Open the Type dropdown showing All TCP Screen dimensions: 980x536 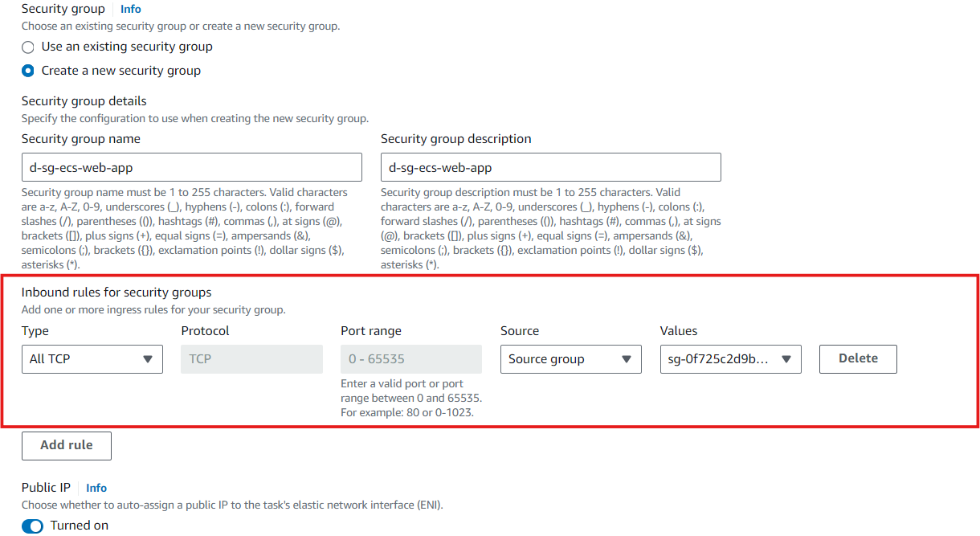(x=92, y=358)
